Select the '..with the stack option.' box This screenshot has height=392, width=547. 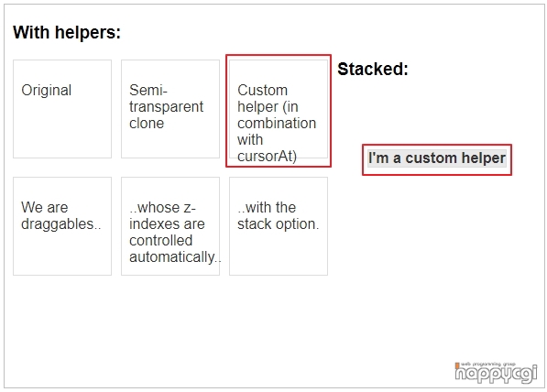279,226
